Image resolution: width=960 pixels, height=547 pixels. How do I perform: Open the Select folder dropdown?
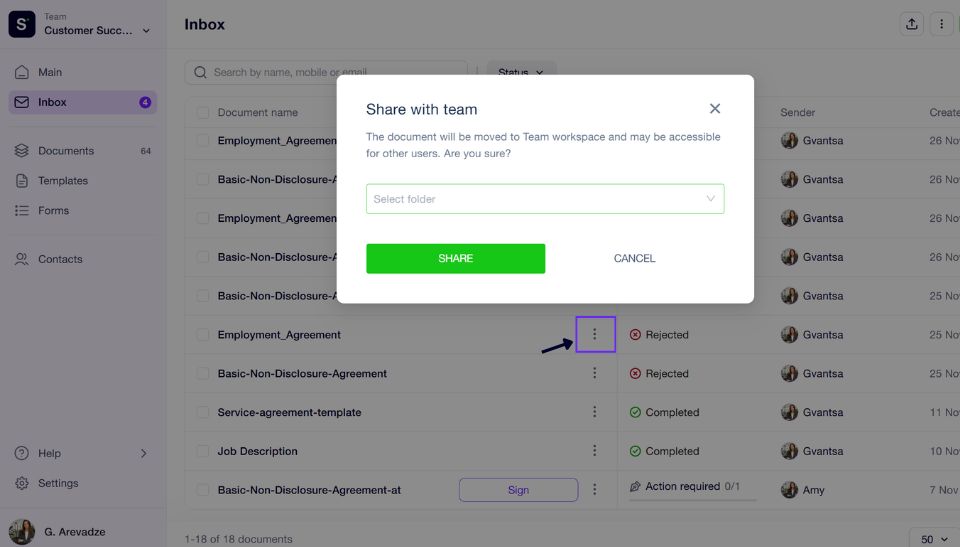[545, 199]
